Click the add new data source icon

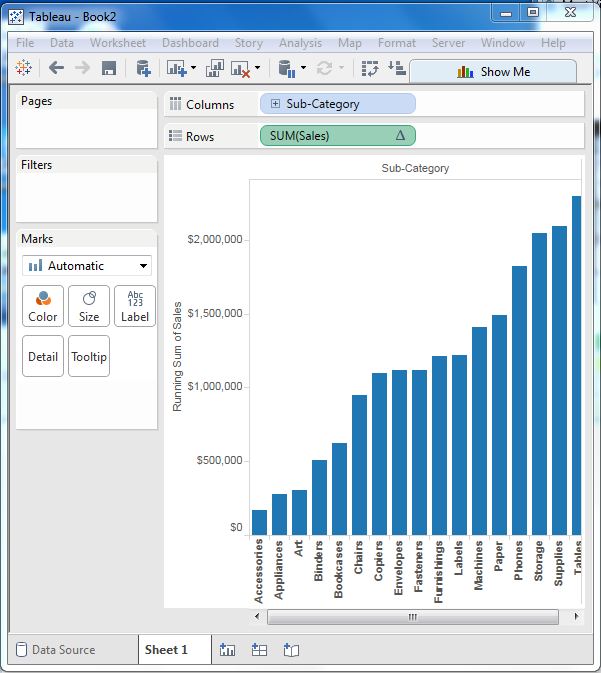[143, 68]
